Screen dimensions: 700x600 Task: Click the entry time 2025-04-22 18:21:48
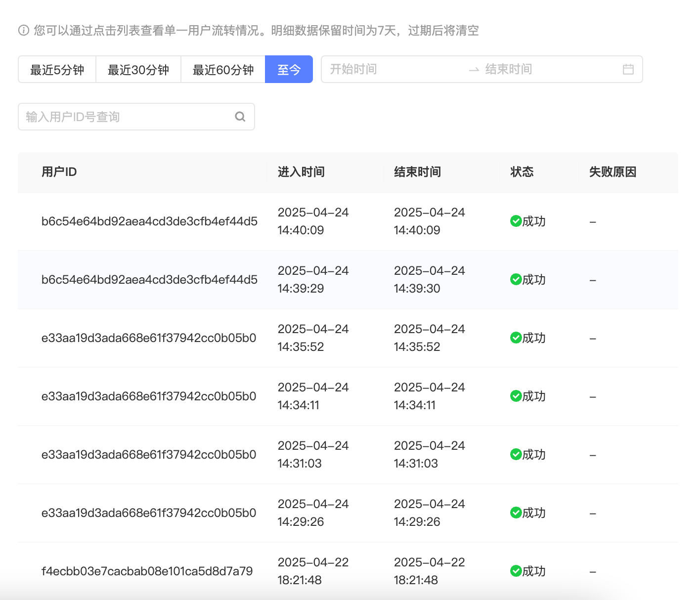(313, 571)
